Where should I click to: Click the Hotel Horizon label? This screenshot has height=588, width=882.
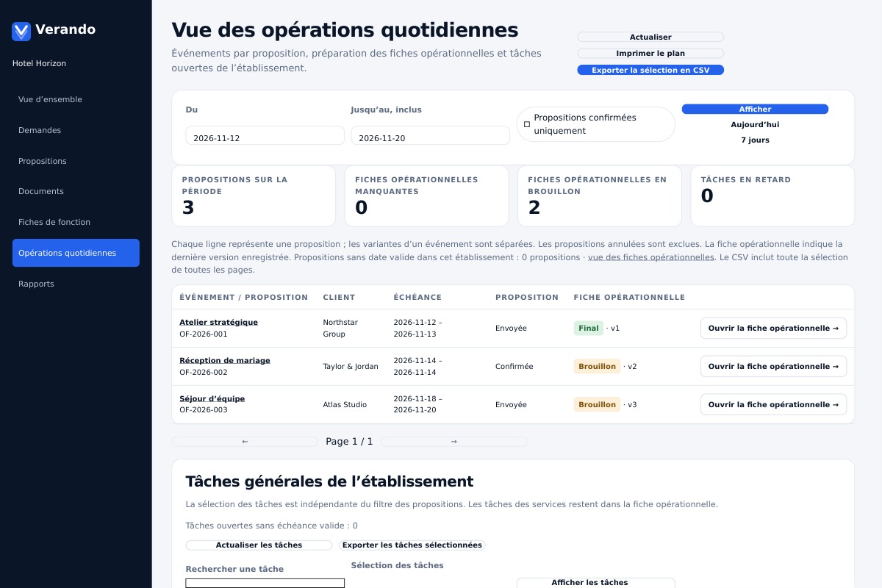click(x=39, y=64)
